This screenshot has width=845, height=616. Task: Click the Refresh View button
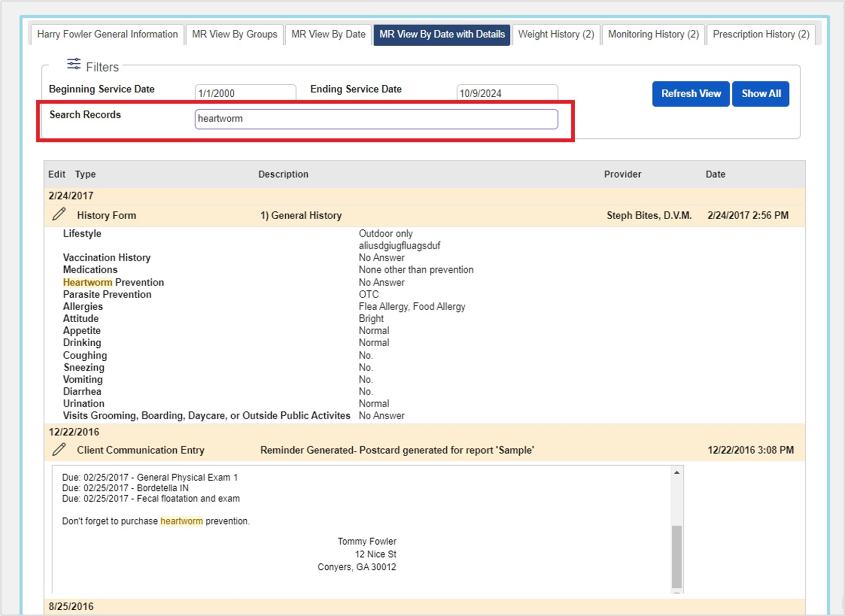click(x=690, y=93)
